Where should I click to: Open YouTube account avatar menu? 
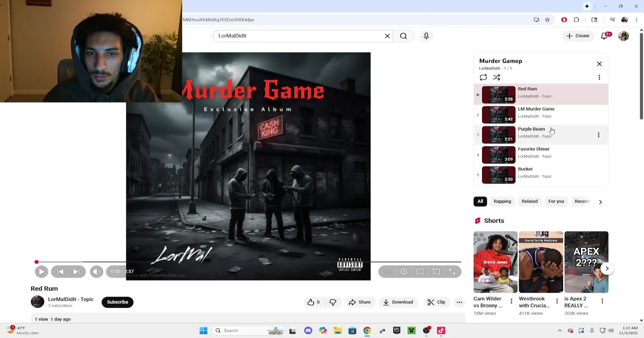[623, 36]
